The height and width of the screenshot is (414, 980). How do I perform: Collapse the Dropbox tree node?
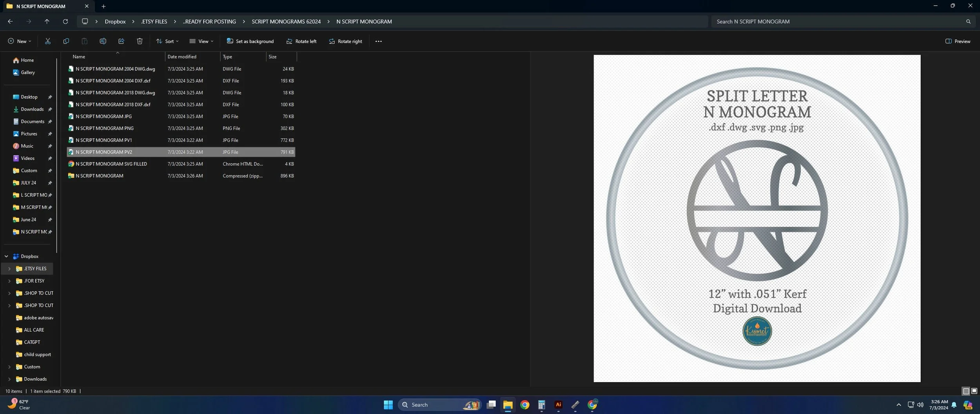(6, 256)
